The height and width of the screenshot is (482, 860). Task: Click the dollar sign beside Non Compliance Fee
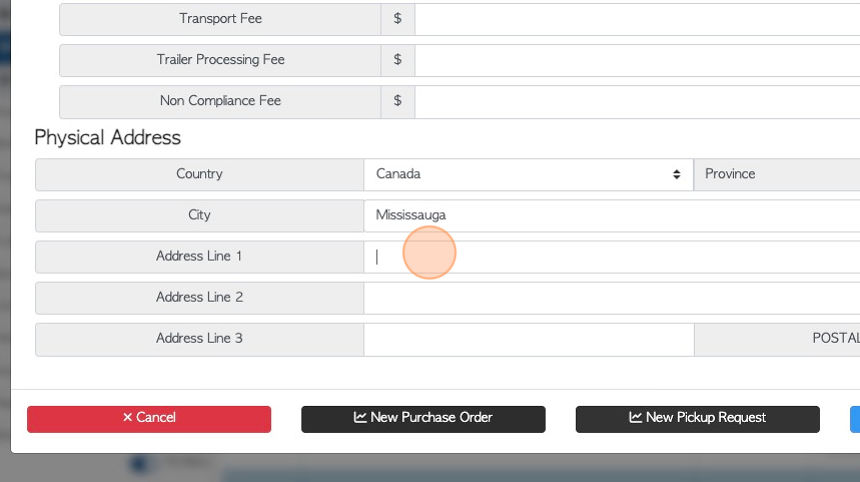click(x=398, y=101)
